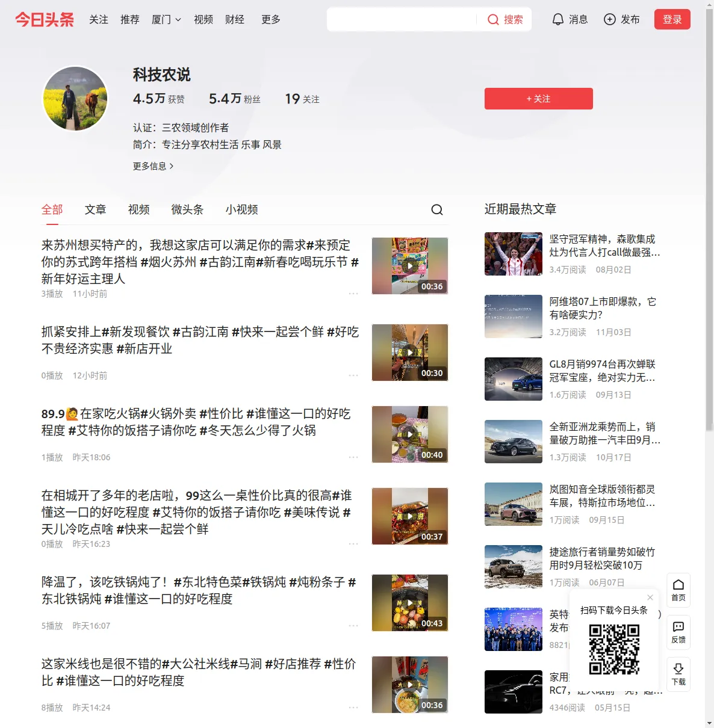
Task: Expand 更多信息 profile details
Action: point(153,166)
